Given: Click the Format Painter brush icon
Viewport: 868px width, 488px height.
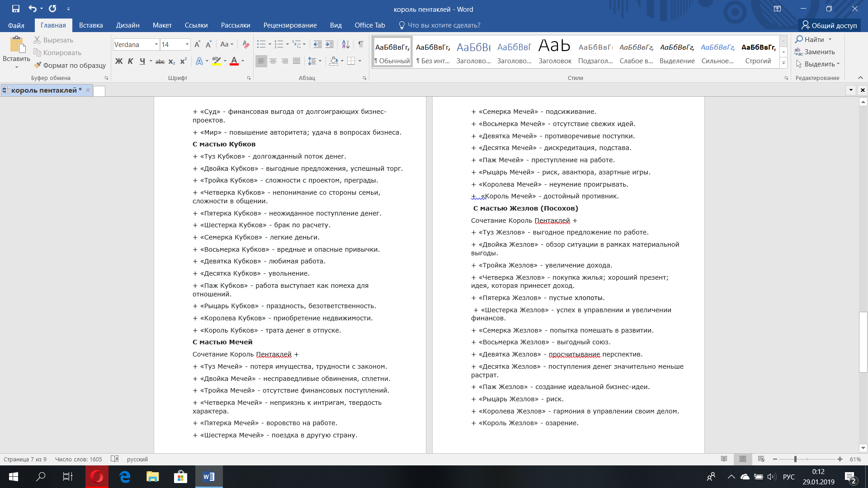Looking at the screenshot, I should click(x=38, y=65).
